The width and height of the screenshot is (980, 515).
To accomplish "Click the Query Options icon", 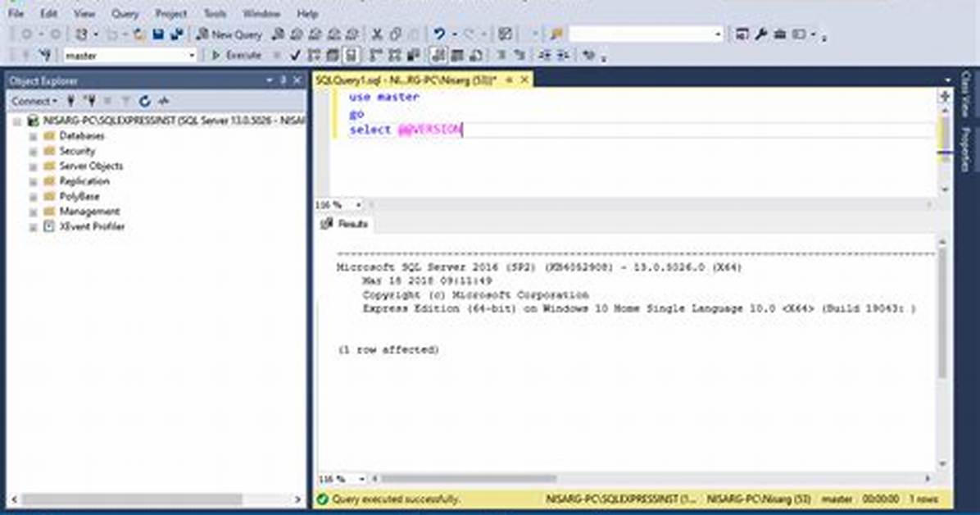I will (333, 56).
